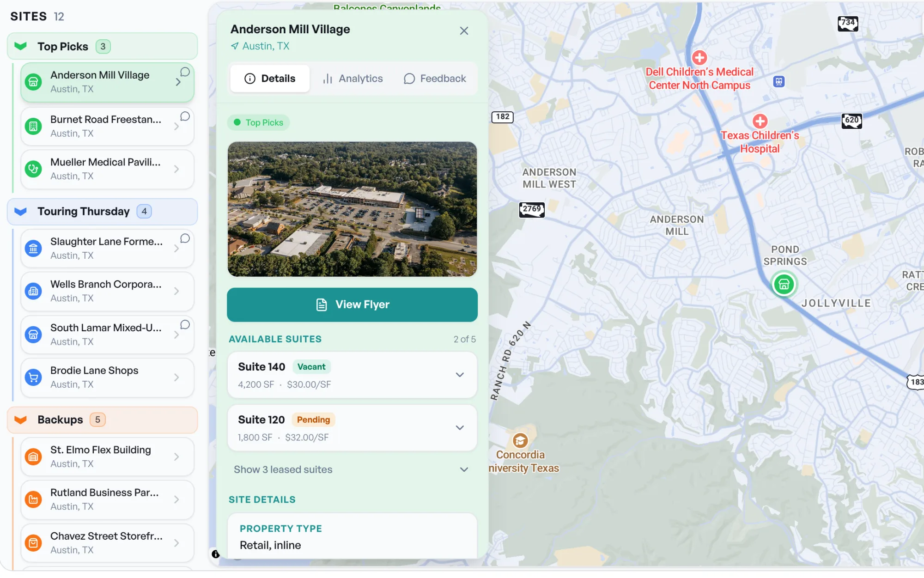The height and width of the screenshot is (578, 924).
Task: Click 'AVAILABLE SUITES' heading
Action: 275,340
